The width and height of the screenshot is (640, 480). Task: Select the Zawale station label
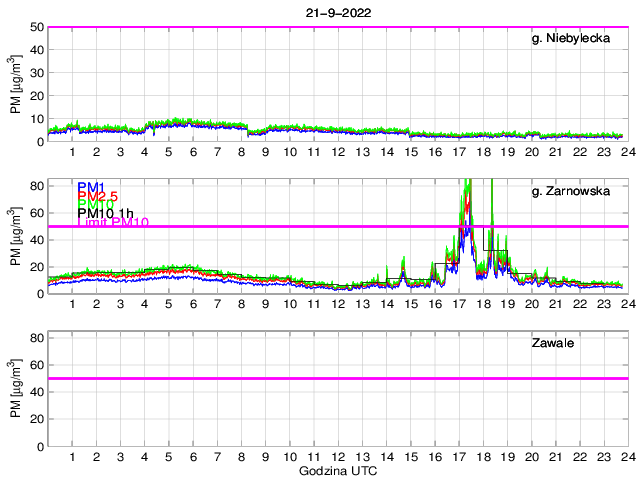click(x=552, y=345)
